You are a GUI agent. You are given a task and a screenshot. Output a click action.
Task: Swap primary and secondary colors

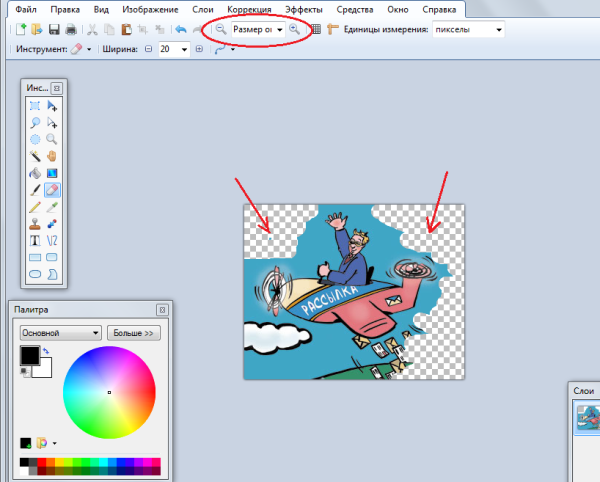pyautogui.click(x=45, y=351)
